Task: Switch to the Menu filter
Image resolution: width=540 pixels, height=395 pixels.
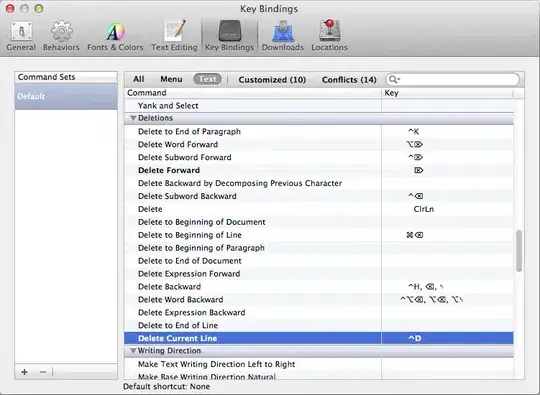Action: click(x=171, y=79)
